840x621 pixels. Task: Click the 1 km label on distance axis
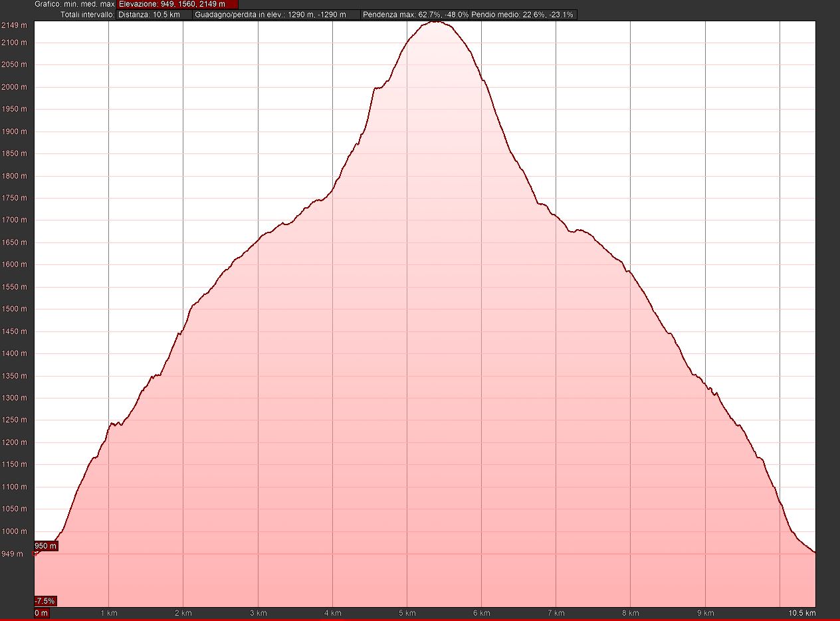coord(109,613)
